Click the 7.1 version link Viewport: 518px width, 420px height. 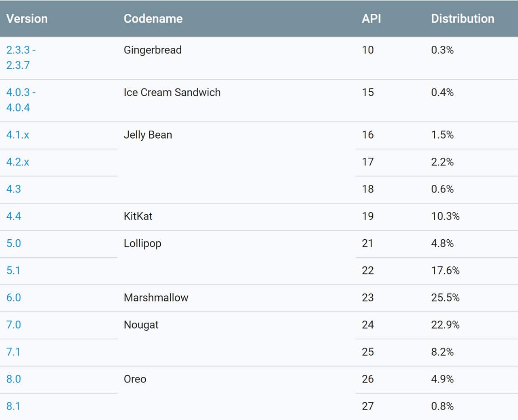click(x=13, y=351)
